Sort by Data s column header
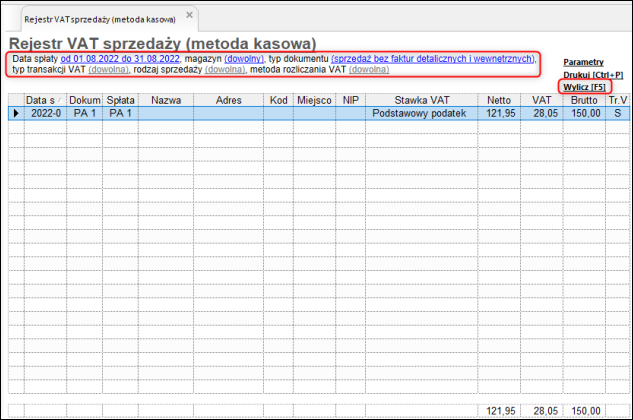Image resolution: width=633 pixels, height=420 pixels. (x=45, y=100)
